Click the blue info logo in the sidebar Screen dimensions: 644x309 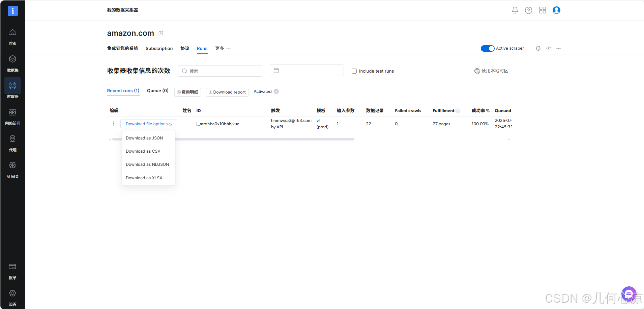tap(13, 11)
